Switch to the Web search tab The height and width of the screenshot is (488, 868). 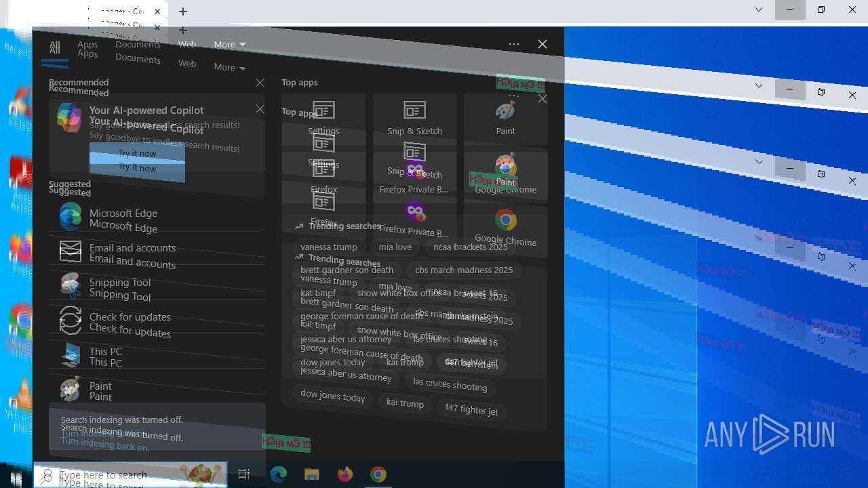point(187,45)
